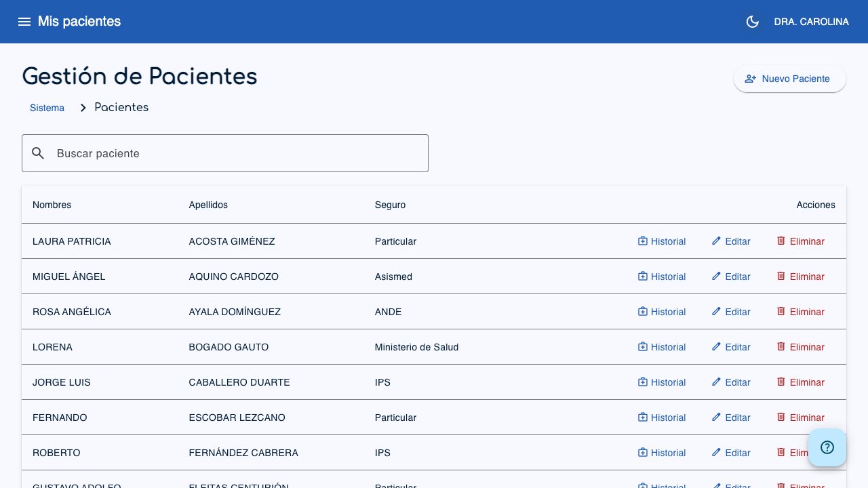Open the hamburger navigation menu
The height and width of the screenshot is (488, 868).
click(x=24, y=22)
